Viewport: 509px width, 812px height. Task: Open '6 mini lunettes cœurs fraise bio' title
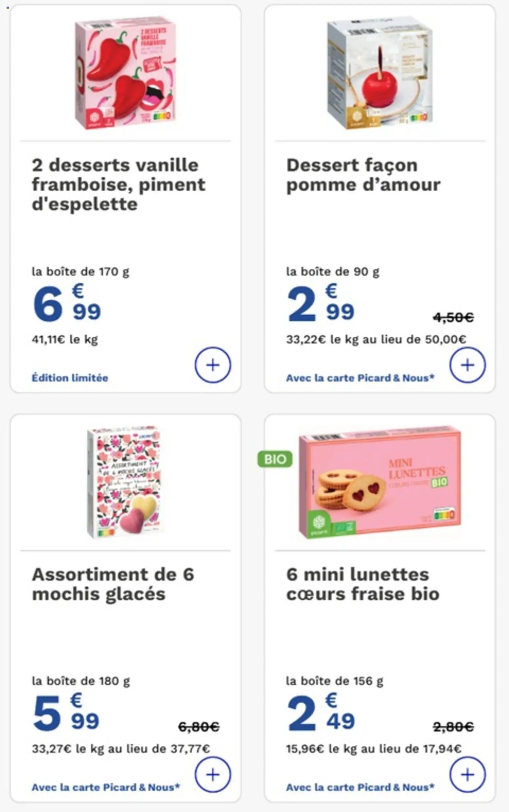pos(363,584)
